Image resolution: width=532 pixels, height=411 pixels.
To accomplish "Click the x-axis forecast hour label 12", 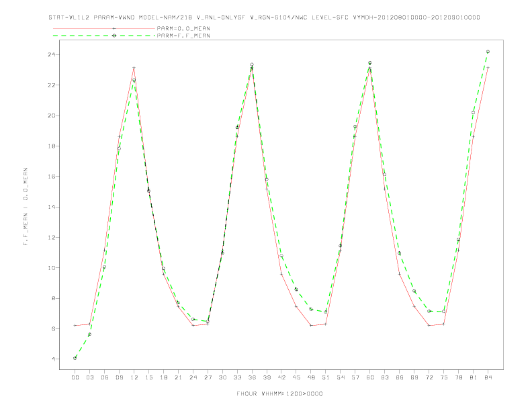I will click(x=134, y=377).
